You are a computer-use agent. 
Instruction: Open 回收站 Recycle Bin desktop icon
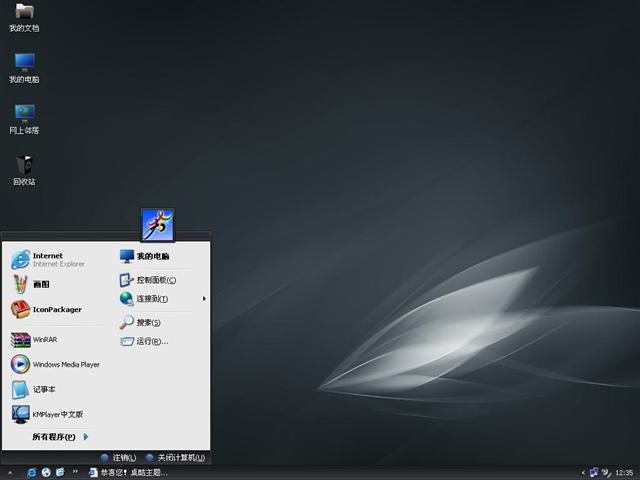click(x=24, y=168)
